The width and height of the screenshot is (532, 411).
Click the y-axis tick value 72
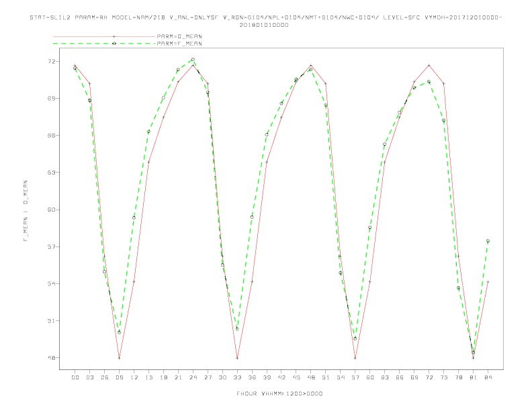coord(52,61)
